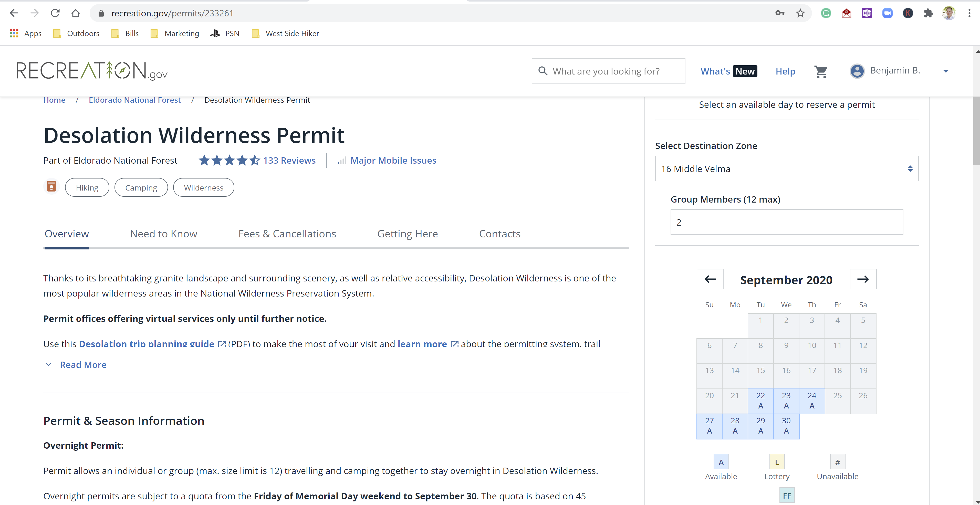Select September 27 available date
The height and width of the screenshot is (505, 980).
tap(709, 426)
